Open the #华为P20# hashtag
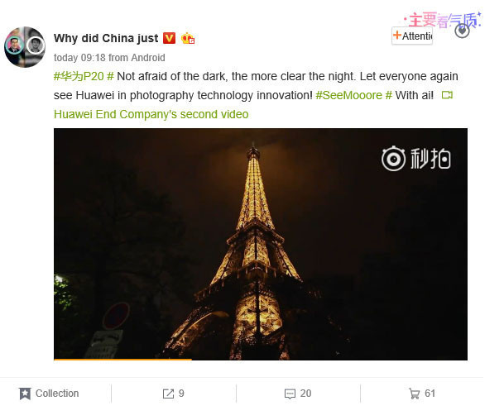The width and height of the screenshot is (504, 420). [84, 76]
